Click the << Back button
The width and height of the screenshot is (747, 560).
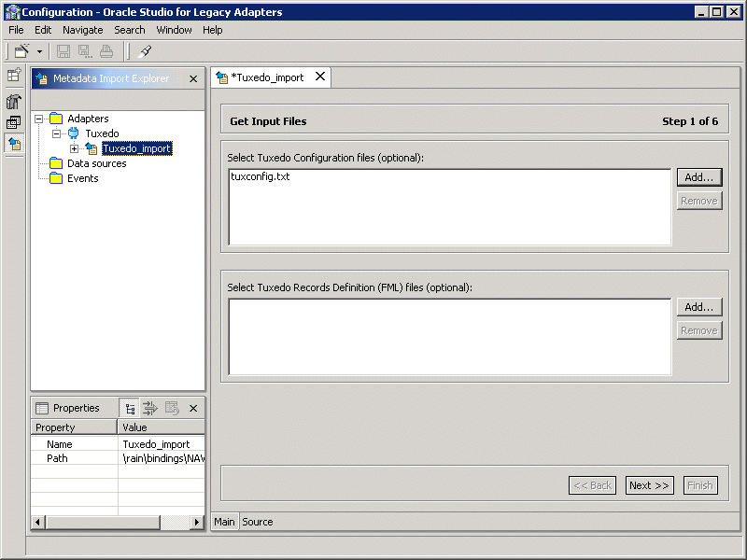[x=593, y=485]
